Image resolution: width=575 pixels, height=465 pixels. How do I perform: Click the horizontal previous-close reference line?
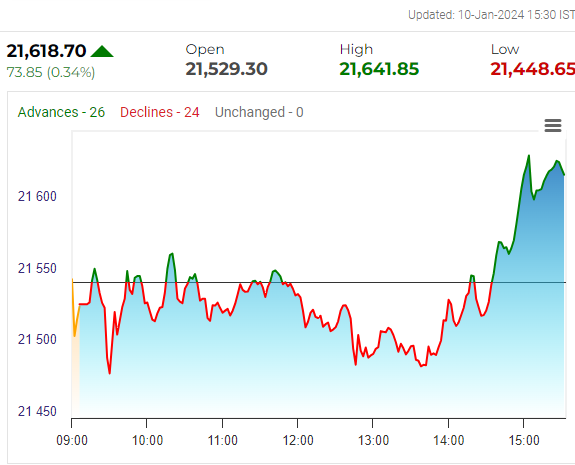click(319, 282)
